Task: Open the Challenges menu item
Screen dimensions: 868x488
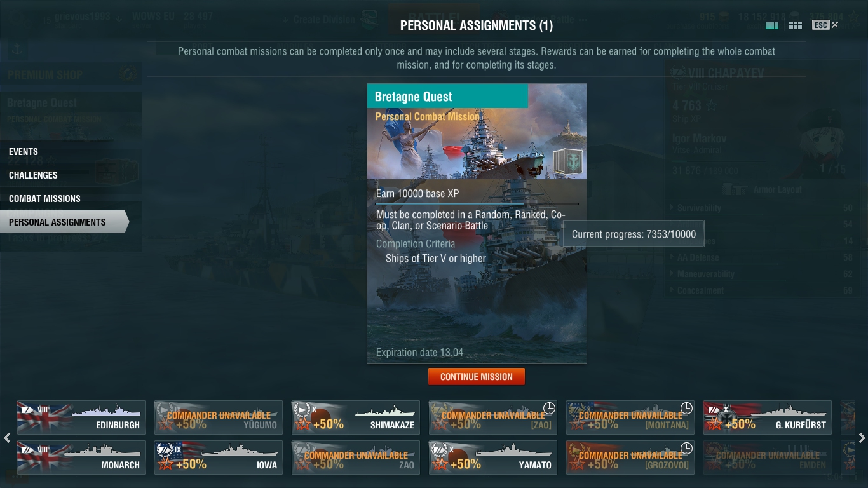Action: [x=33, y=175]
